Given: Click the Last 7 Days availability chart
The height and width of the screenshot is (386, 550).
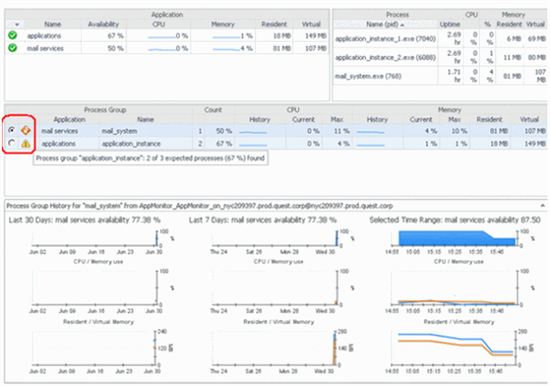Looking at the screenshot, I should pyautogui.click(x=275, y=238).
